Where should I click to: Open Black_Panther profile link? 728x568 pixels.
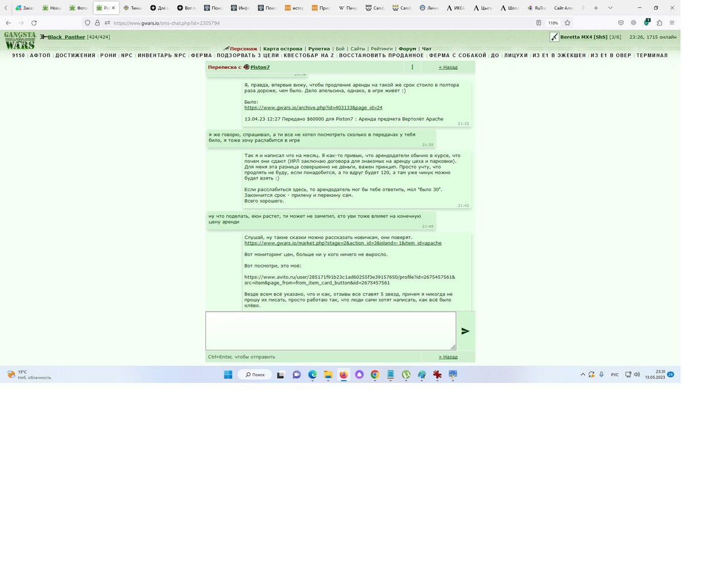click(x=66, y=37)
